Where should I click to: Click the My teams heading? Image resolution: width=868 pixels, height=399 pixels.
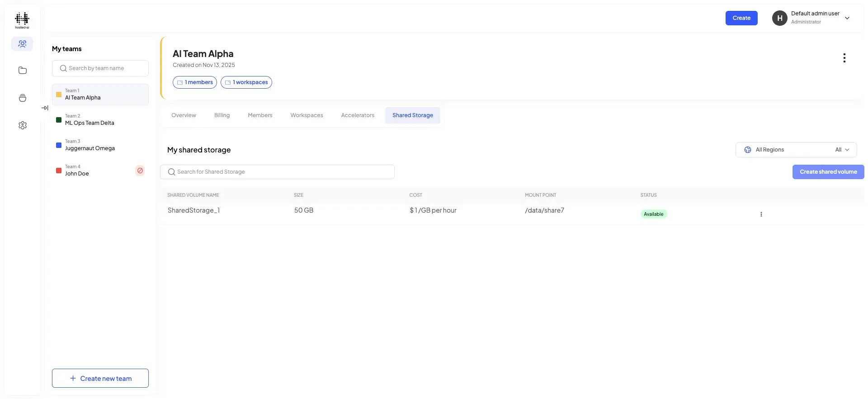pyautogui.click(x=67, y=49)
